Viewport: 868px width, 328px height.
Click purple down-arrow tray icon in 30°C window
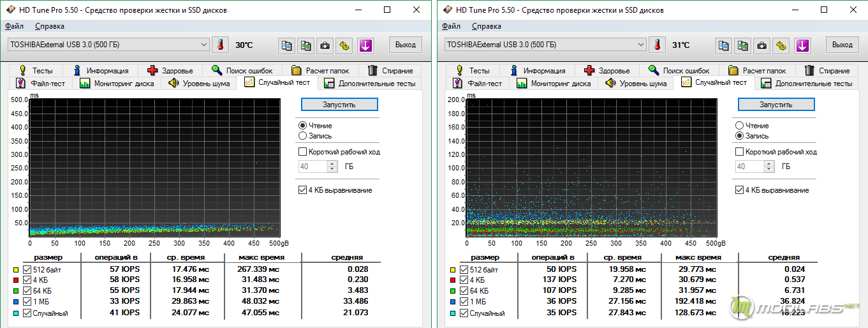(x=365, y=45)
